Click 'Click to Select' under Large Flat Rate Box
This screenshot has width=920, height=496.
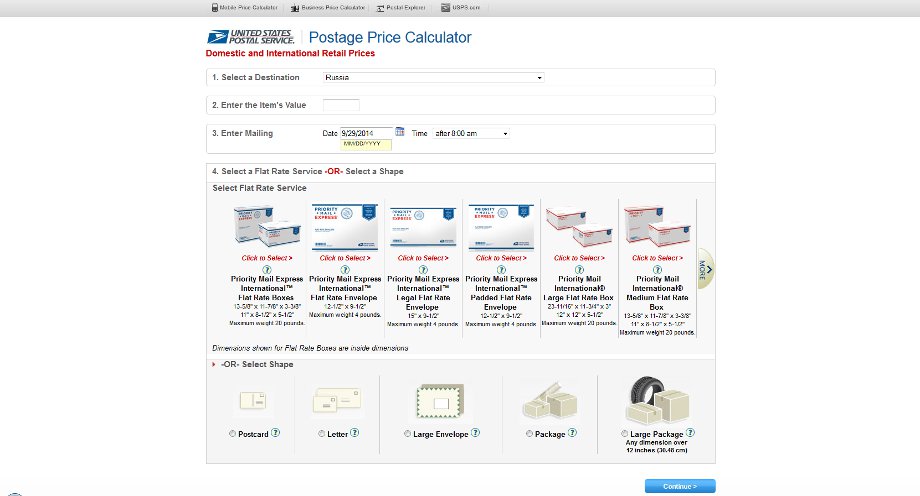[579, 258]
